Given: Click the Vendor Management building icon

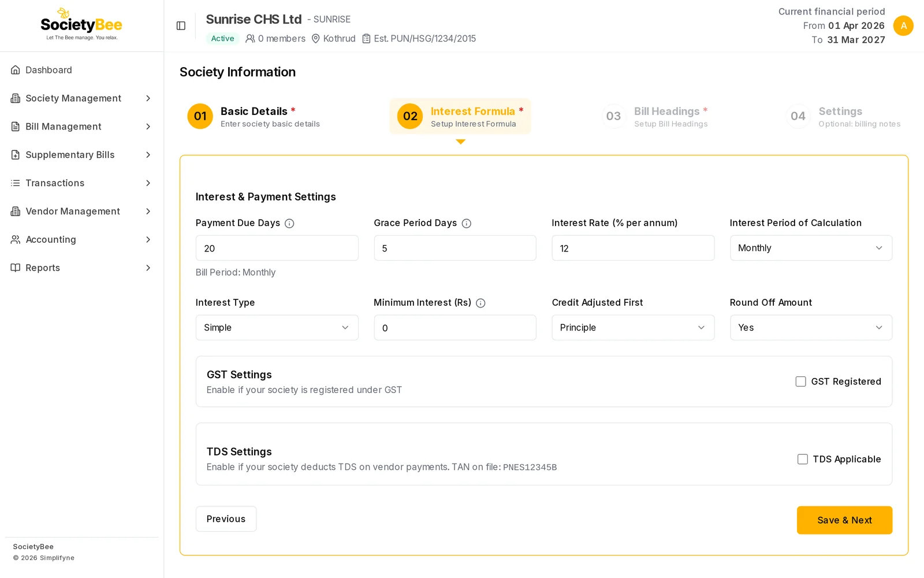Looking at the screenshot, I should click(x=16, y=212).
